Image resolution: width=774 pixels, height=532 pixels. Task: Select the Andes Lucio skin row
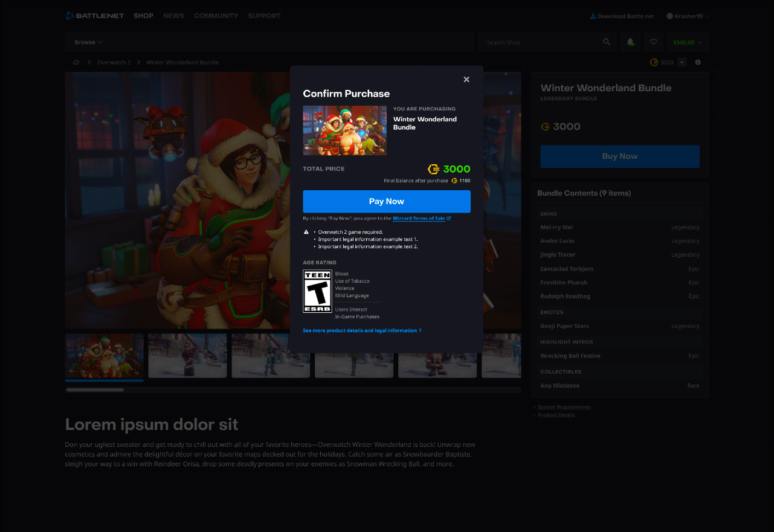[x=620, y=241]
